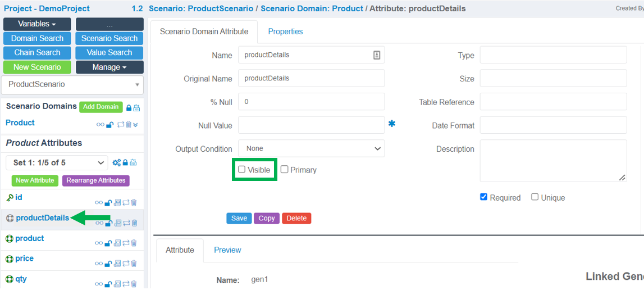
Task: Click the Chain Search button
Action: pos(37,53)
